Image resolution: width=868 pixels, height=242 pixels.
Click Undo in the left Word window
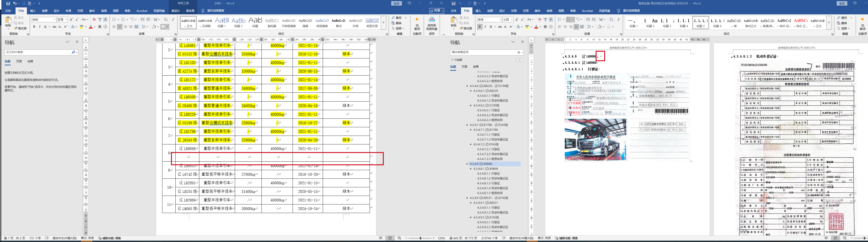coord(14,3)
